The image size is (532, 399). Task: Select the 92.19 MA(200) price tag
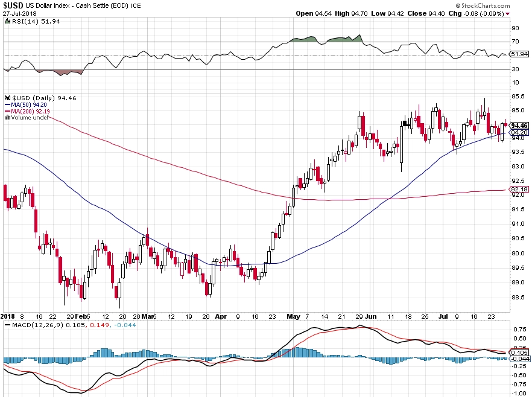519,189
